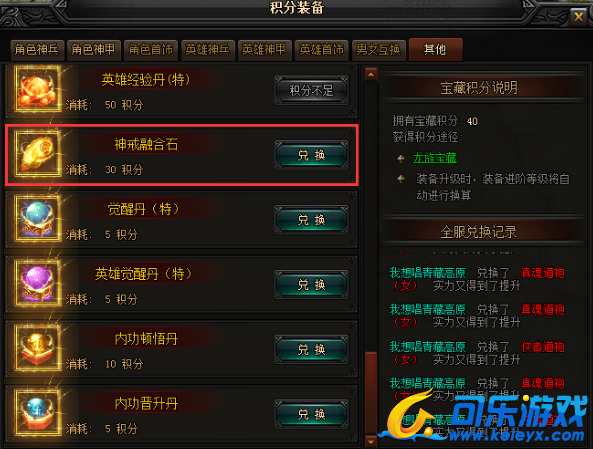Select the 男女互换 tab

point(378,50)
